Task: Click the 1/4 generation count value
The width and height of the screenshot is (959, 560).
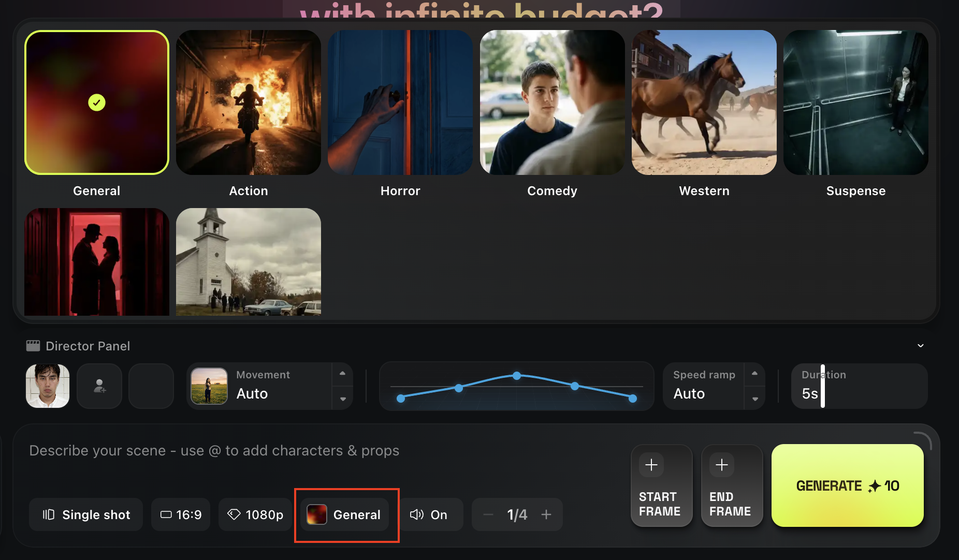Action: [517, 514]
